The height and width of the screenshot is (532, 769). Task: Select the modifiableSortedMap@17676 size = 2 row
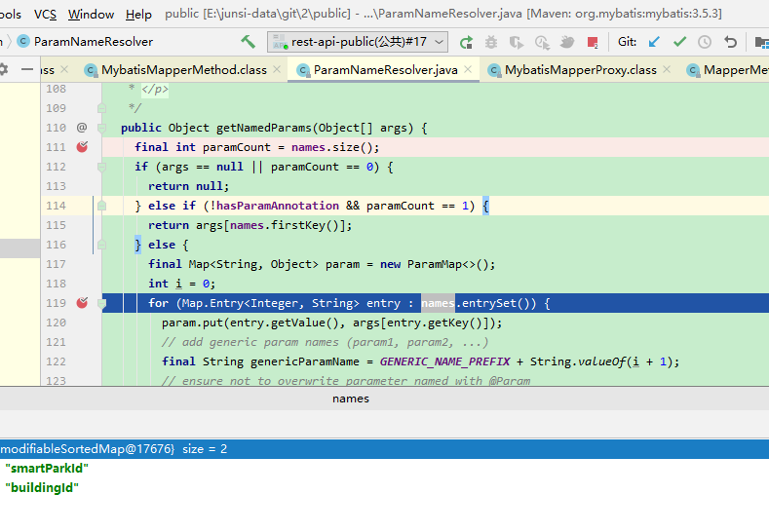[384, 449]
